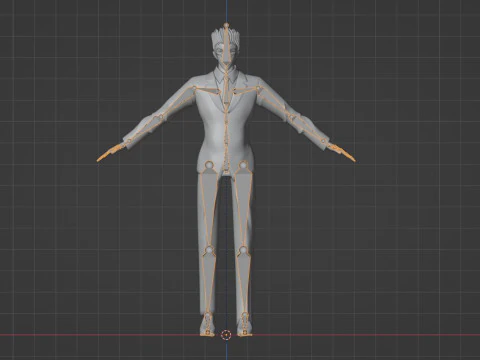Click the 3D cursor at the world origin

tap(226, 335)
